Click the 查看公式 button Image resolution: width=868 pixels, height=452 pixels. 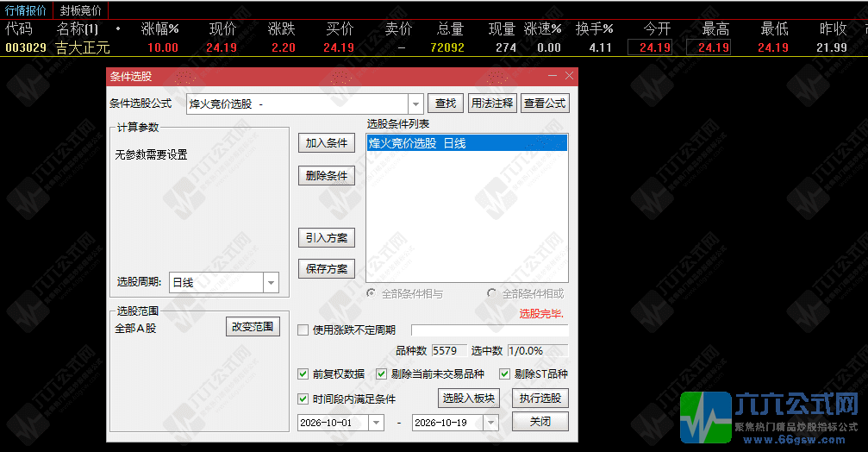[x=545, y=104]
